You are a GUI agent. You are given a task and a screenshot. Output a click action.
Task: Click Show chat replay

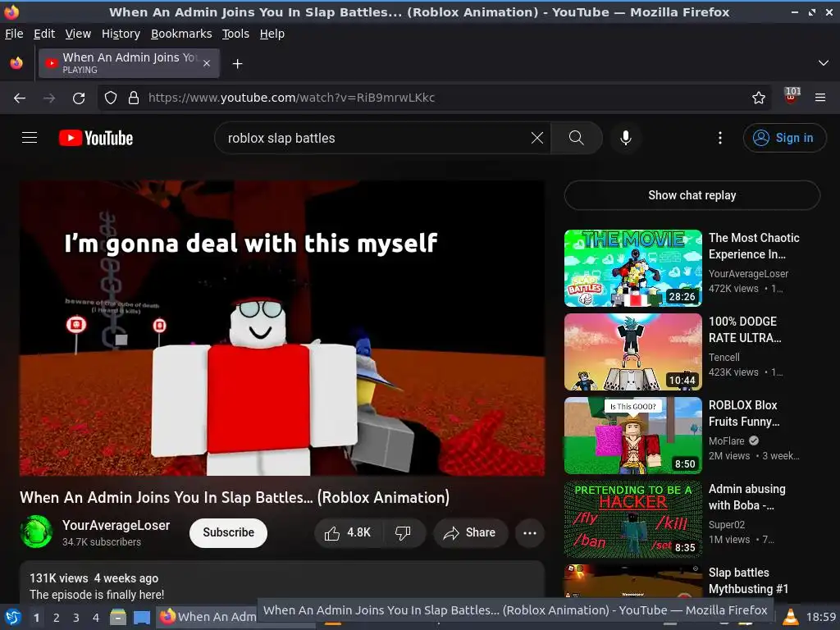(x=692, y=195)
